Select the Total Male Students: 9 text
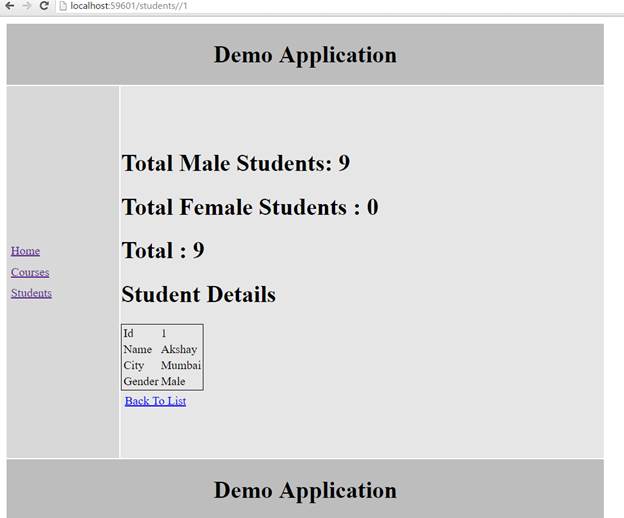The image size is (624, 518). click(236, 163)
